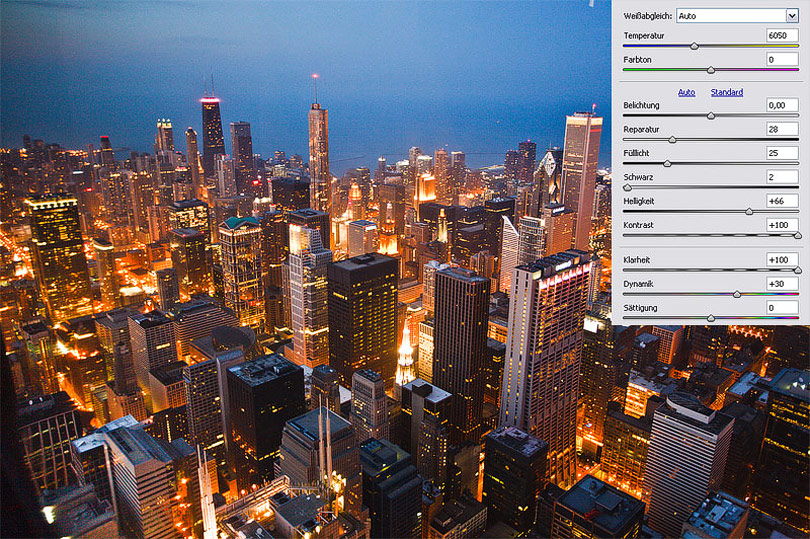Click the Schwarz slider handle
The height and width of the screenshot is (539, 810).
(627, 188)
